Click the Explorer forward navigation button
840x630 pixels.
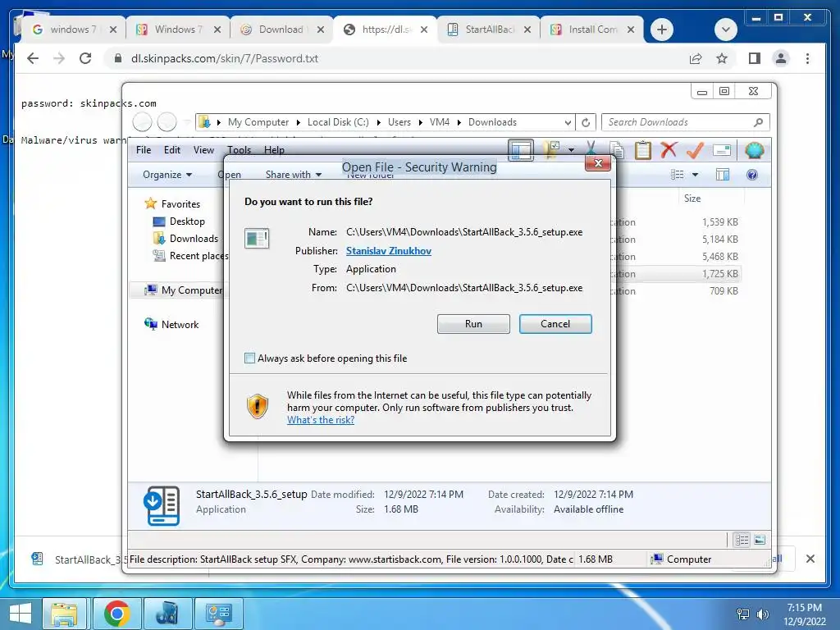click(167, 122)
